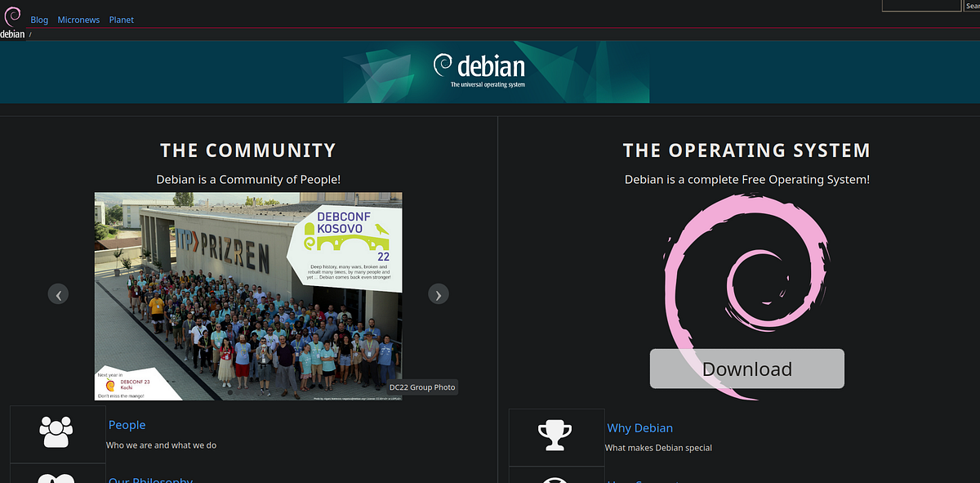Click 'Who we are and what we do' text
980x483 pixels.
click(161, 445)
